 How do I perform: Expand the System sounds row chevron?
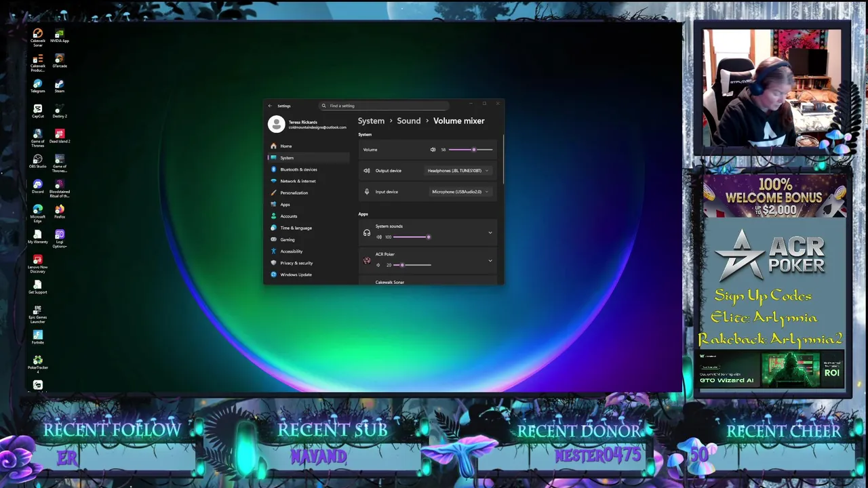(490, 233)
